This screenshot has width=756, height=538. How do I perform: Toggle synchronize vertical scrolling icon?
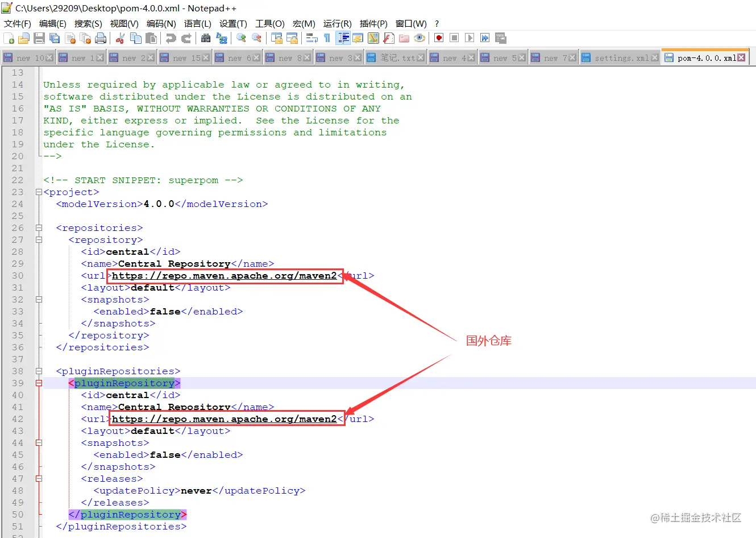[x=277, y=38]
